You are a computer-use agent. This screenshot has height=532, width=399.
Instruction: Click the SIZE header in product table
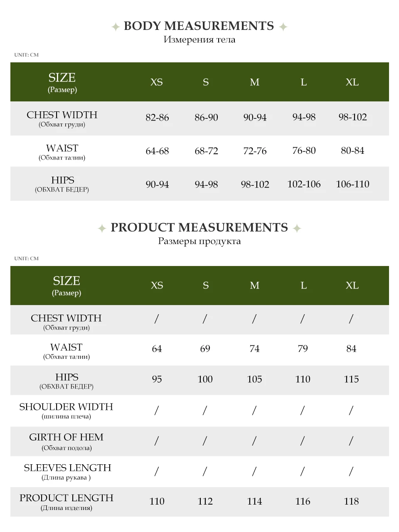(66, 281)
